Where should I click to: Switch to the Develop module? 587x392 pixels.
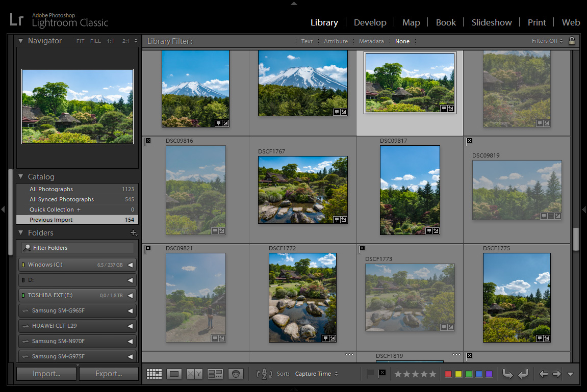[x=370, y=22]
